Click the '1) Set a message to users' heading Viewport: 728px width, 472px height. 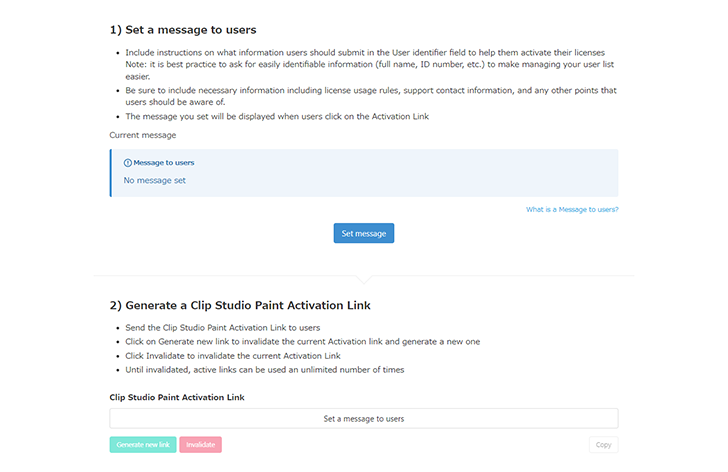(x=182, y=30)
